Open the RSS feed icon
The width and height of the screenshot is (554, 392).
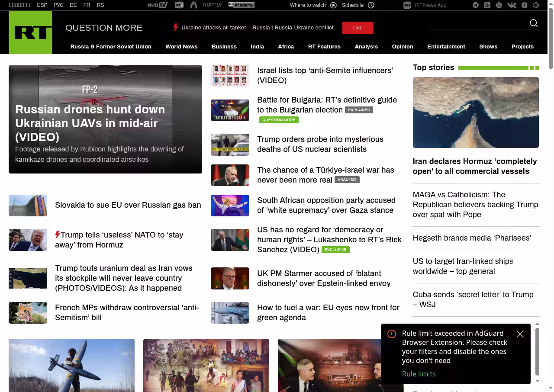pos(487,5)
